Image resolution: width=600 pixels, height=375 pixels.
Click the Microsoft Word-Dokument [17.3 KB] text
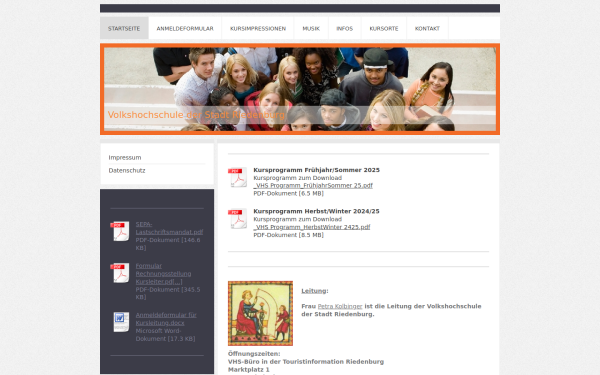pyautogui.click(x=165, y=335)
